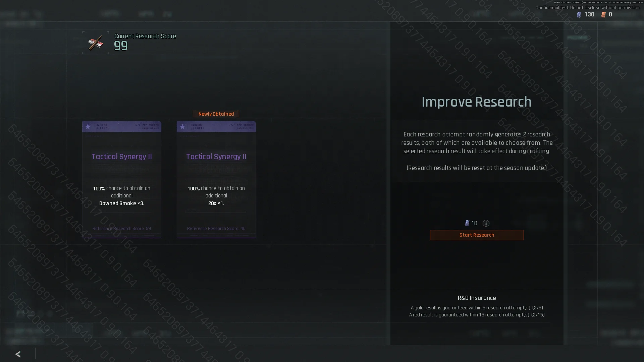644x362 pixels.
Task: Click the crafted item icon beside Research Score
Action: pyautogui.click(x=96, y=43)
